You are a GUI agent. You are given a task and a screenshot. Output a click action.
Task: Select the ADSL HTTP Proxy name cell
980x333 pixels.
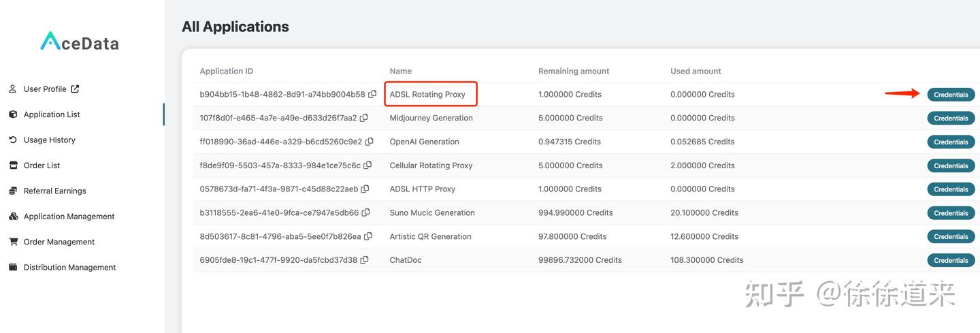click(x=423, y=189)
